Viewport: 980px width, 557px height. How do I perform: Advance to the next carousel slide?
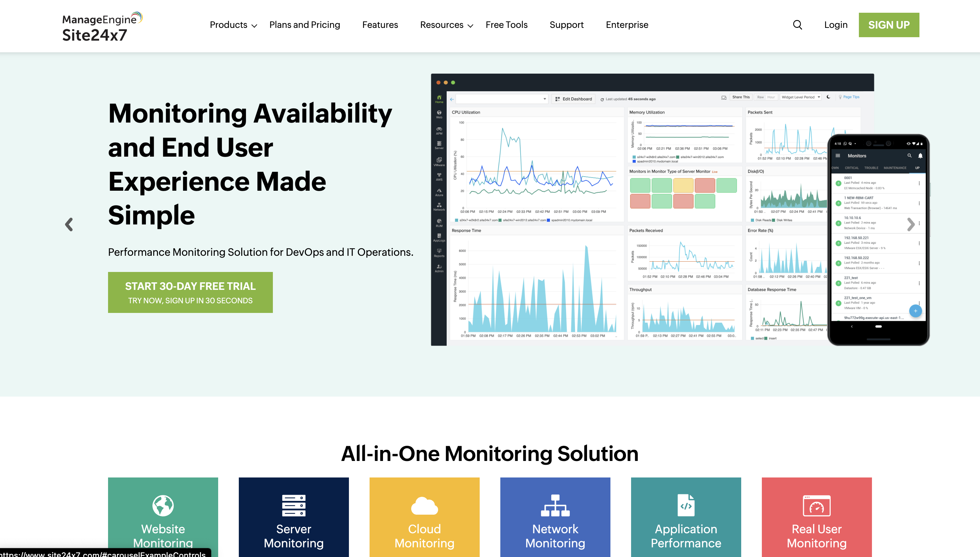pyautogui.click(x=911, y=224)
